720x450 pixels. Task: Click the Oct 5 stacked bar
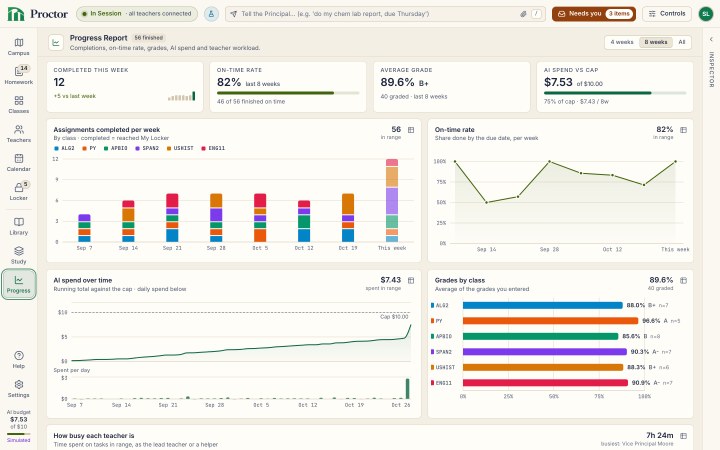(x=260, y=218)
